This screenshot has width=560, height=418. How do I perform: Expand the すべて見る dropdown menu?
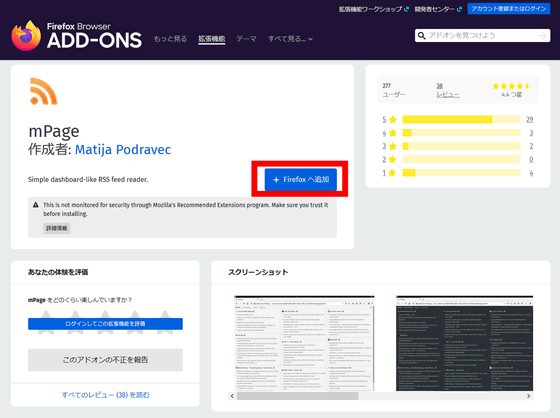pyautogui.click(x=290, y=39)
